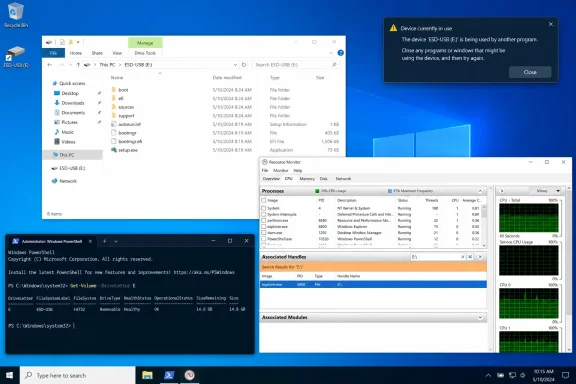Check the perfmon.exe process checkbox

pos(263,220)
